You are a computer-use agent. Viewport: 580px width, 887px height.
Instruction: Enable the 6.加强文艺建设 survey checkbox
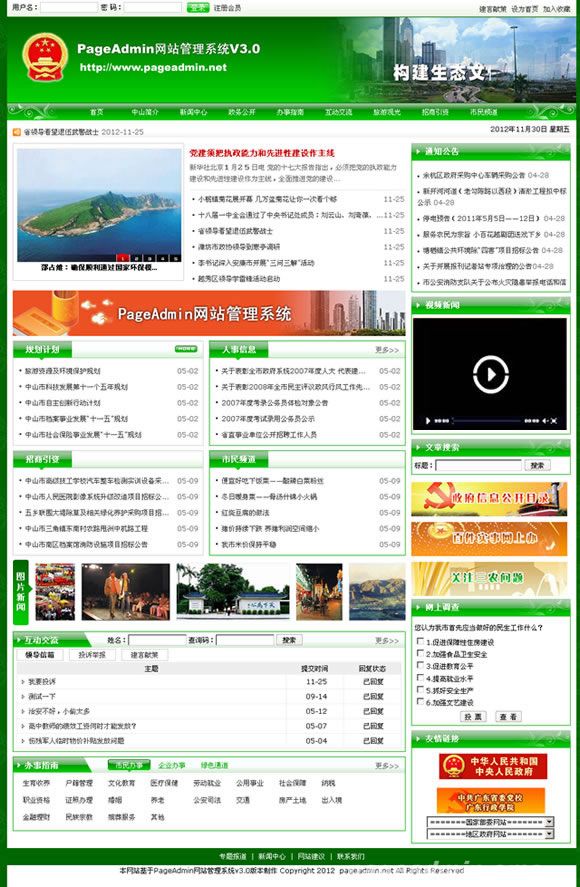[420, 702]
